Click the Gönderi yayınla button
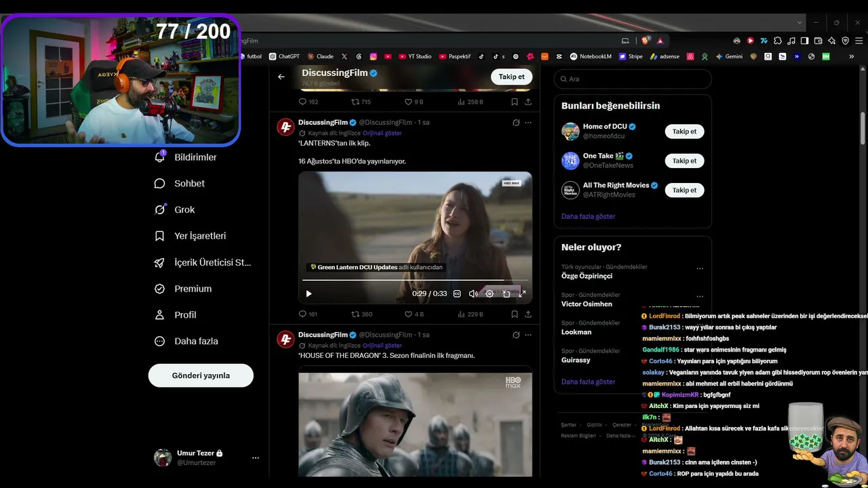 pos(201,375)
